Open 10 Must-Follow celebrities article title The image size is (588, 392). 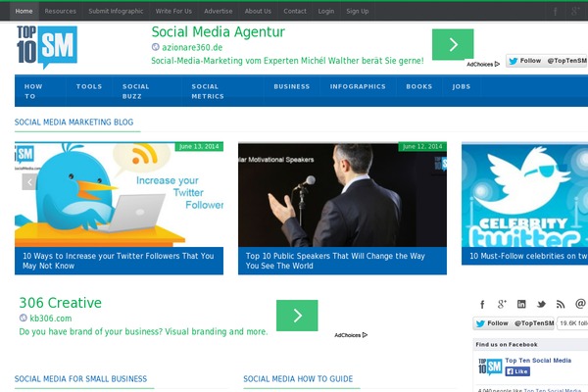tap(529, 256)
